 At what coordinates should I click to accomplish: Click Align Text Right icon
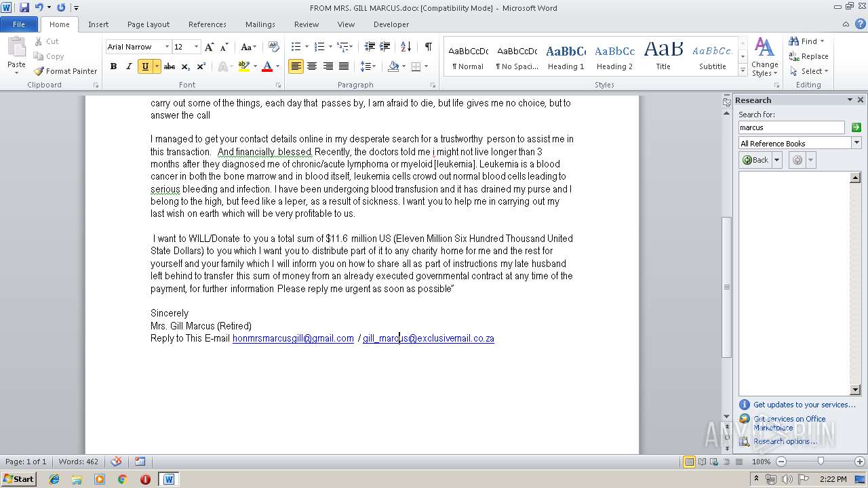pyautogui.click(x=328, y=66)
